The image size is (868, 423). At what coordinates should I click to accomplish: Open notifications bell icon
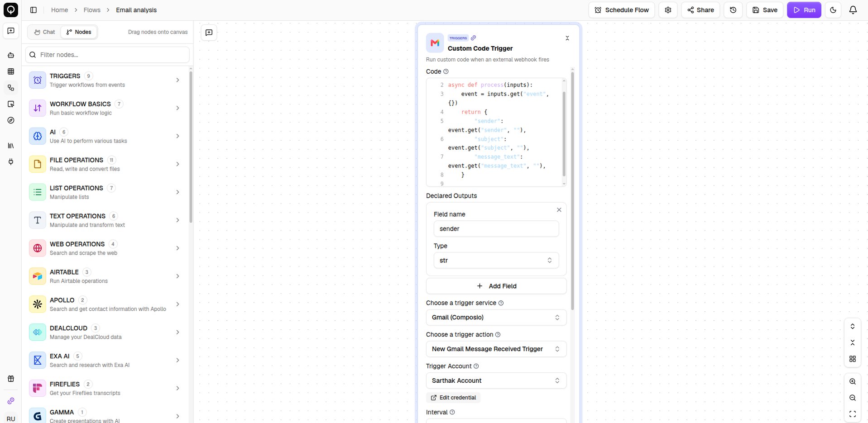point(853,10)
